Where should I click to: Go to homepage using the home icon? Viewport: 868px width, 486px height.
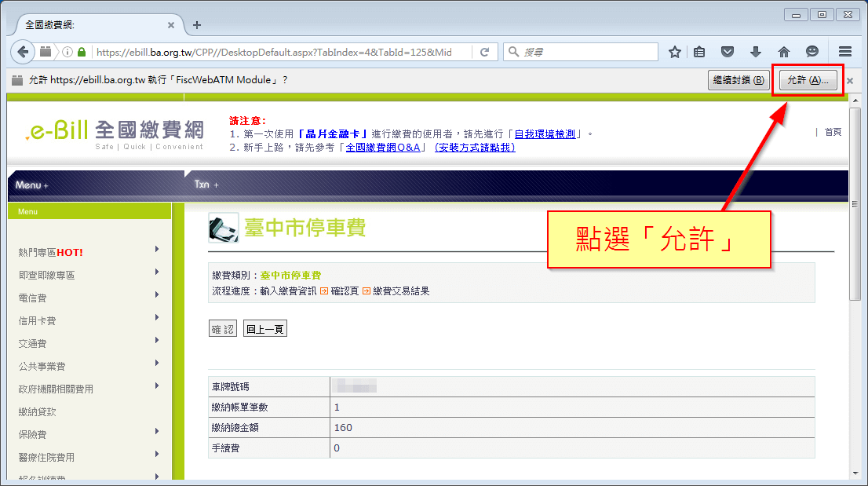783,51
